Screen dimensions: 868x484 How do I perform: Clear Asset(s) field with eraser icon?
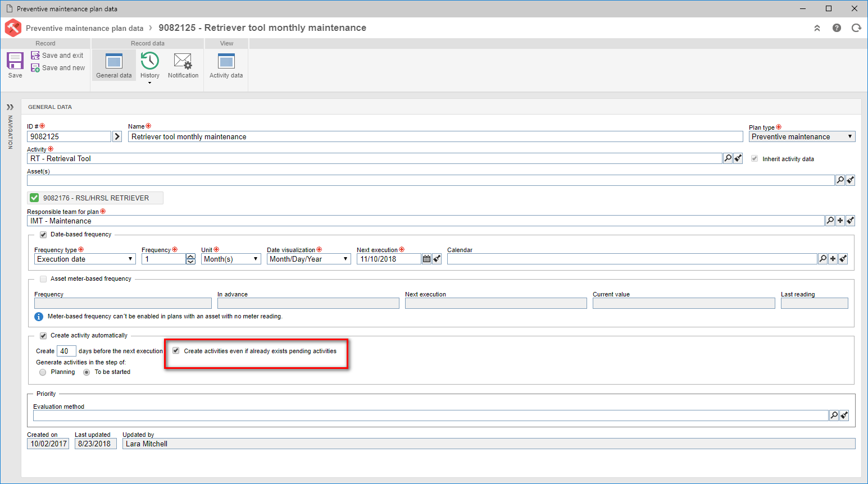pos(851,180)
